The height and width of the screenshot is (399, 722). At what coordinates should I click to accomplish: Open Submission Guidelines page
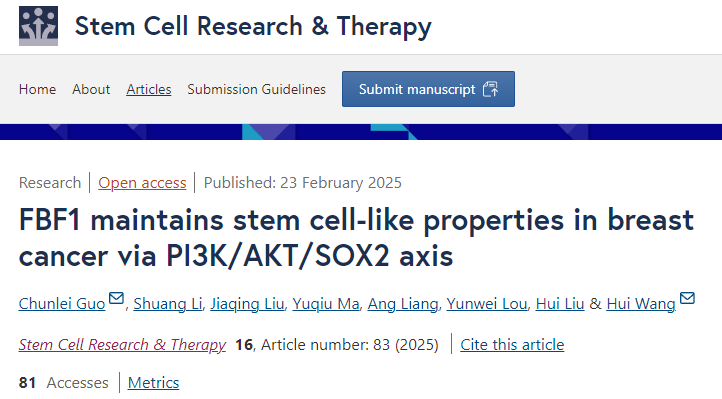256,89
